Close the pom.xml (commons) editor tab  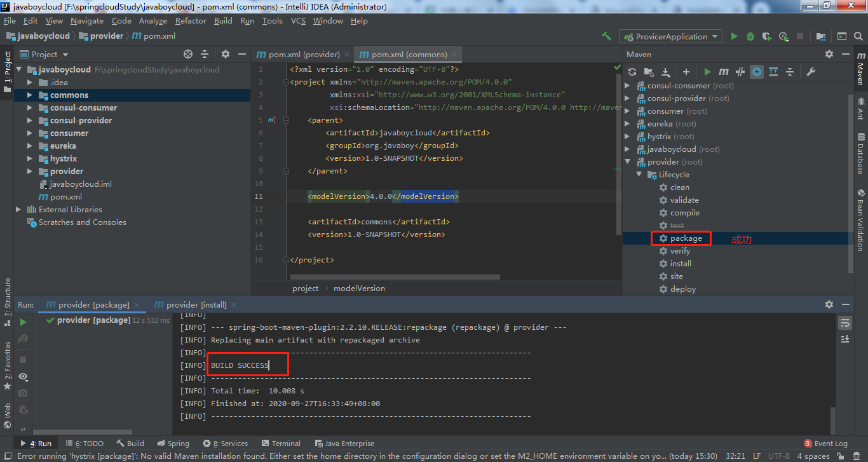pyautogui.click(x=454, y=54)
